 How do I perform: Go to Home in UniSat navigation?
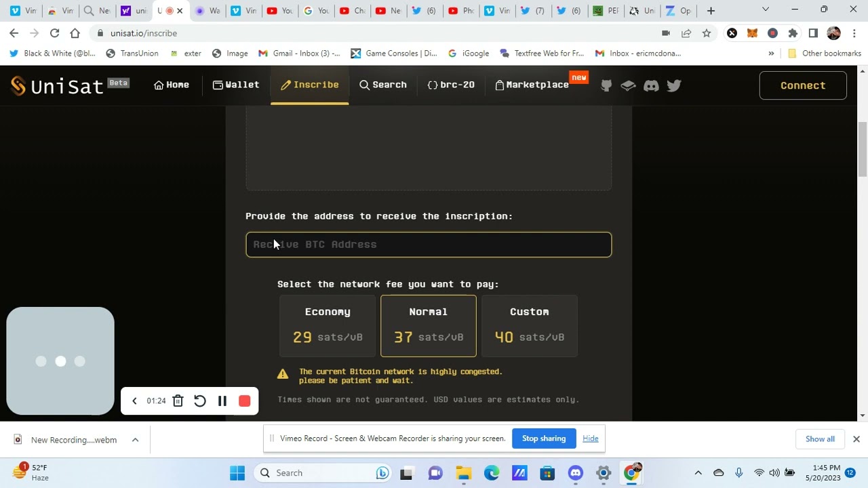tap(172, 85)
